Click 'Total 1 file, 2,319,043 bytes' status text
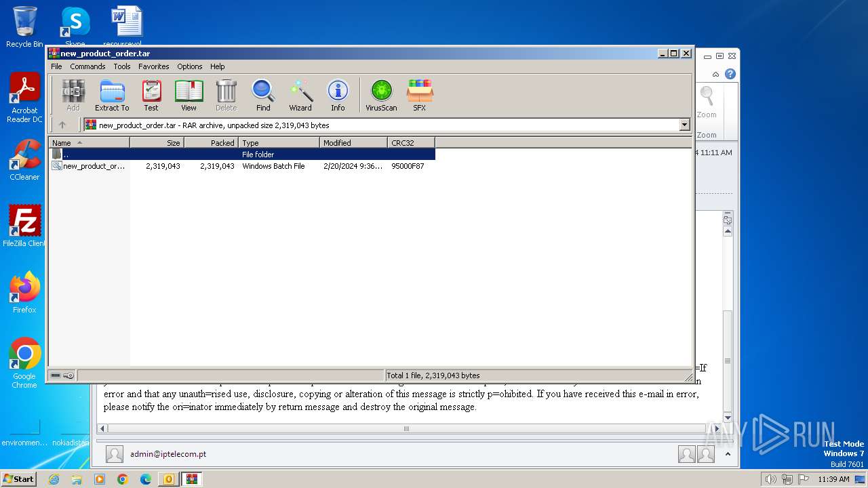 [433, 375]
